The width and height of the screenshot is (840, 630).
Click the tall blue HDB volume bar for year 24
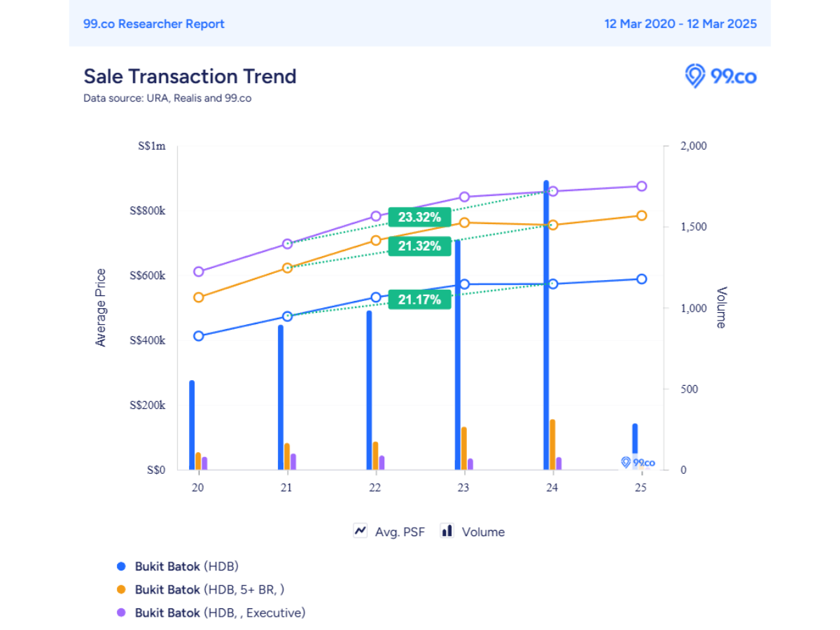[x=547, y=325]
